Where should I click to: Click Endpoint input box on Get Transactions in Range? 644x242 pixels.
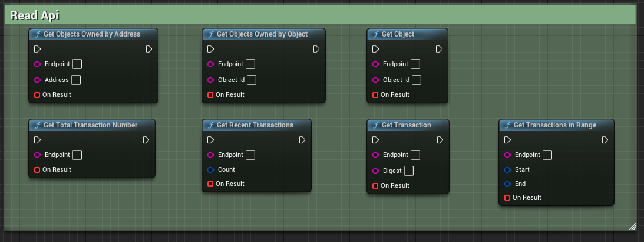tap(547, 155)
